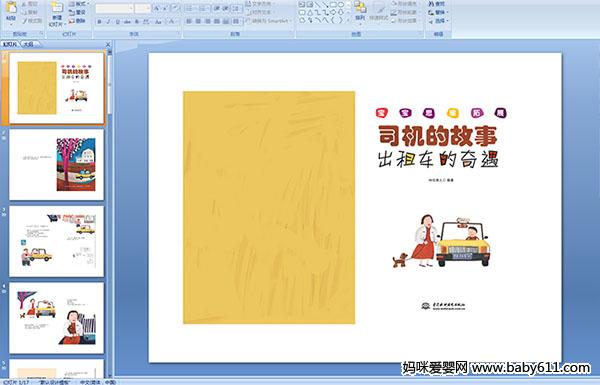Click the clear formatting icon

coord(175,8)
